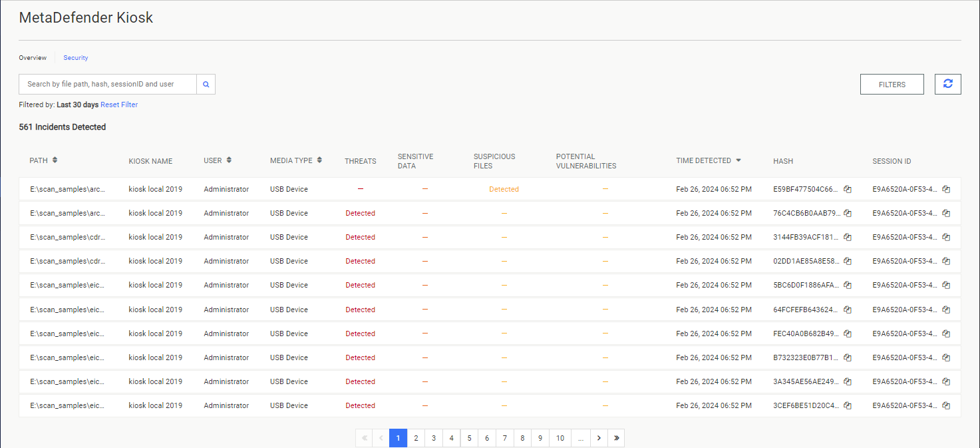Image resolution: width=980 pixels, height=448 pixels.
Task: Click path cell in the 3144FB39ACF181 row
Action: click(x=68, y=237)
